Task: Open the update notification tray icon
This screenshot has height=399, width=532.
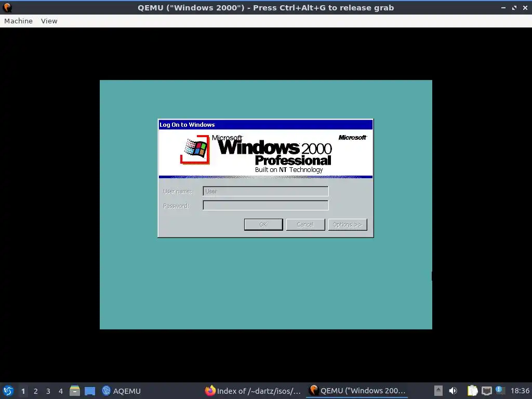Action: pyautogui.click(x=499, y=390)
